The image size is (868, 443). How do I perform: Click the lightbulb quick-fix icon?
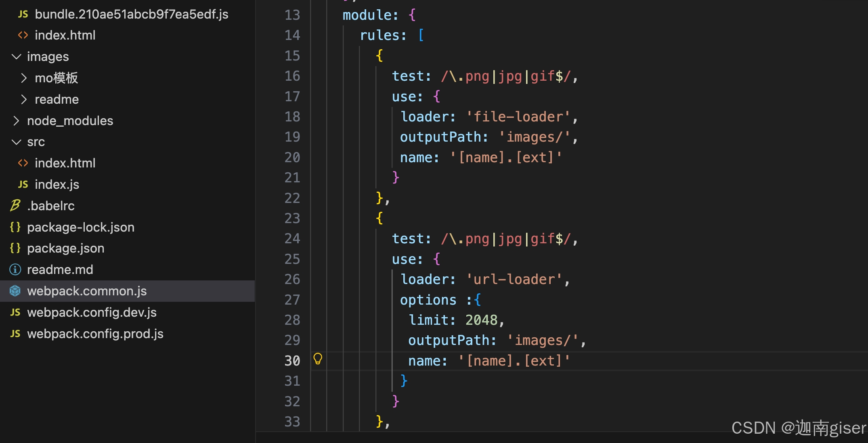pos(318,359)
